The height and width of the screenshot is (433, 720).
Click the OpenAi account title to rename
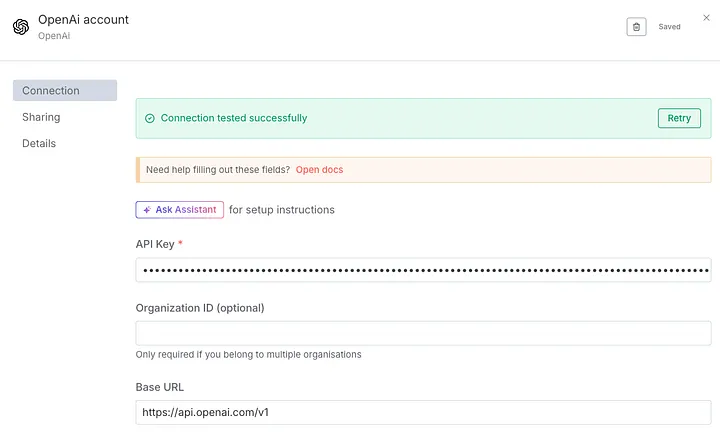point(83,19)
